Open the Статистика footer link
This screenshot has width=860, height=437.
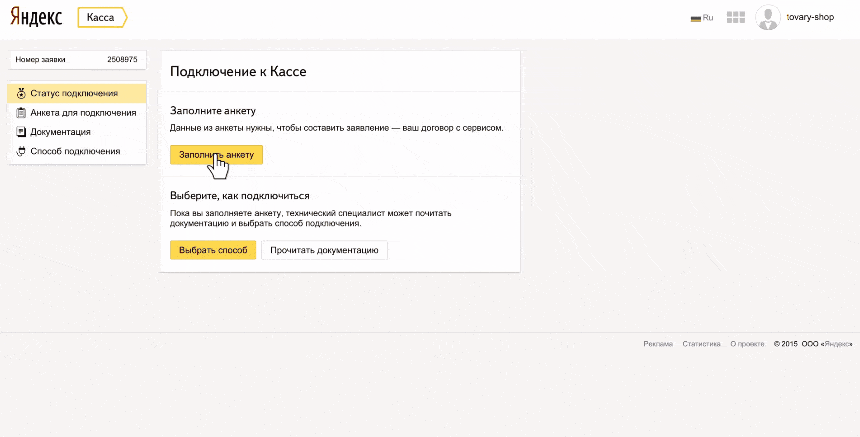[x=701, y=344]
